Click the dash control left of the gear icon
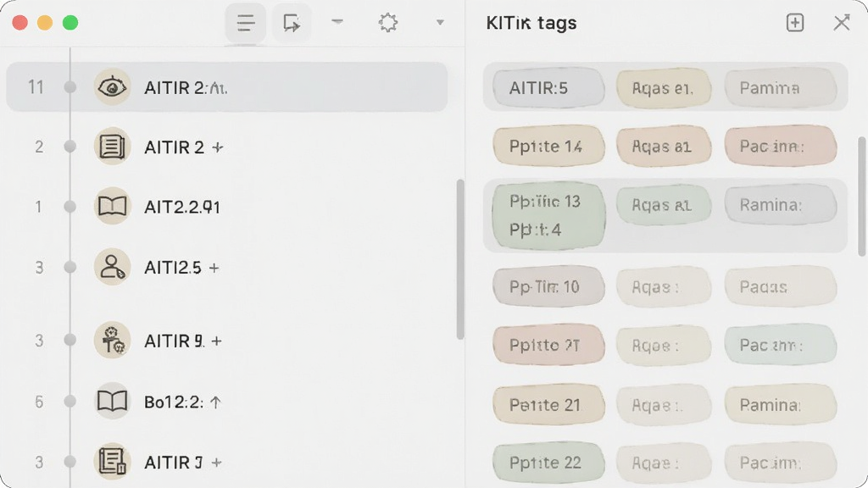 (337, 21)
